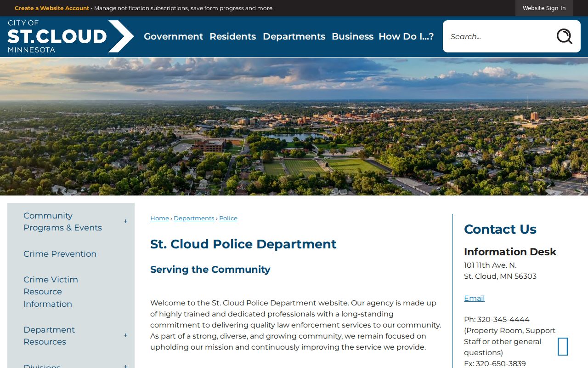Click the Serving the Community subheading

click(x=210, y=270)
